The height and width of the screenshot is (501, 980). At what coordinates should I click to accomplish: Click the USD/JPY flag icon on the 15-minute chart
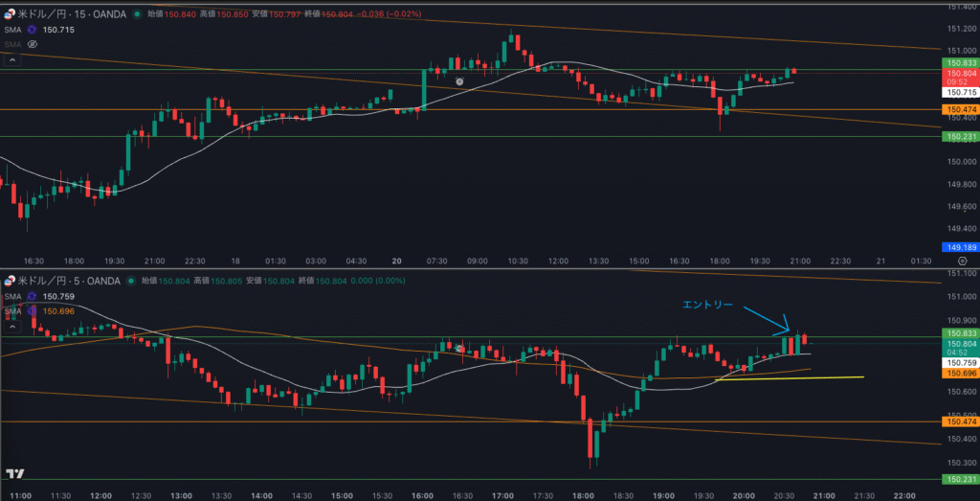(x=10, y=14)
